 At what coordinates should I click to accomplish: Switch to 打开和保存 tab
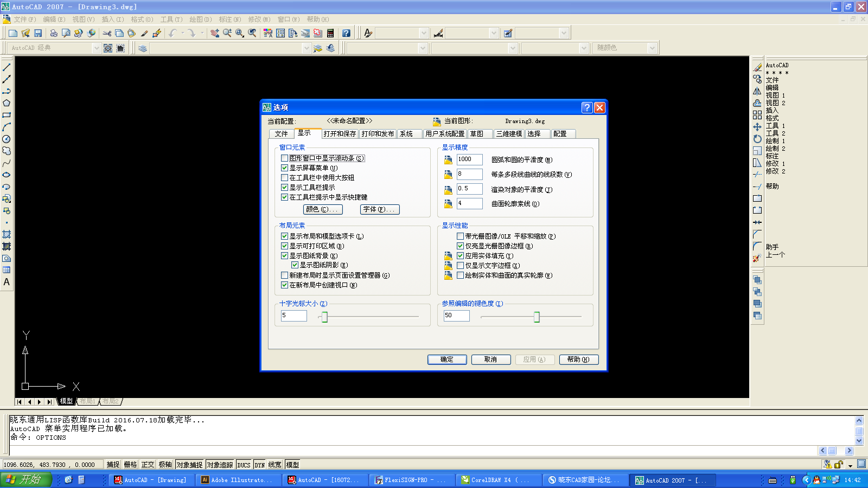340,134
